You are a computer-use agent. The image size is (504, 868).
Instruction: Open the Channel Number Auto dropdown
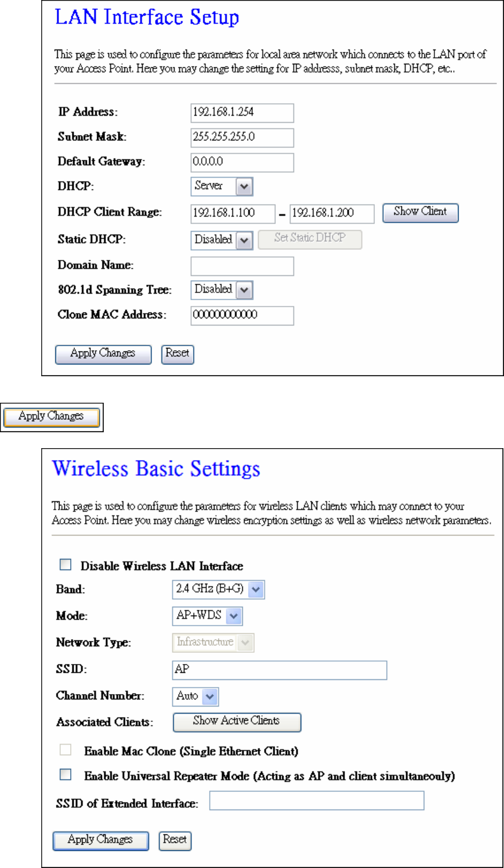tap(195, 696)
